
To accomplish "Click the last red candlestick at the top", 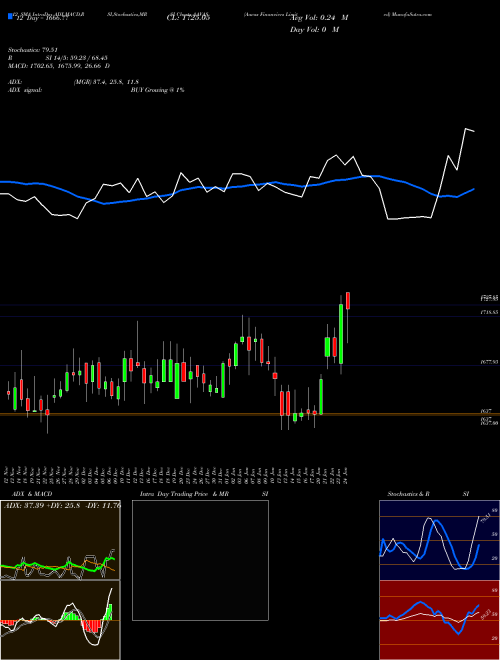I will 348,301.
